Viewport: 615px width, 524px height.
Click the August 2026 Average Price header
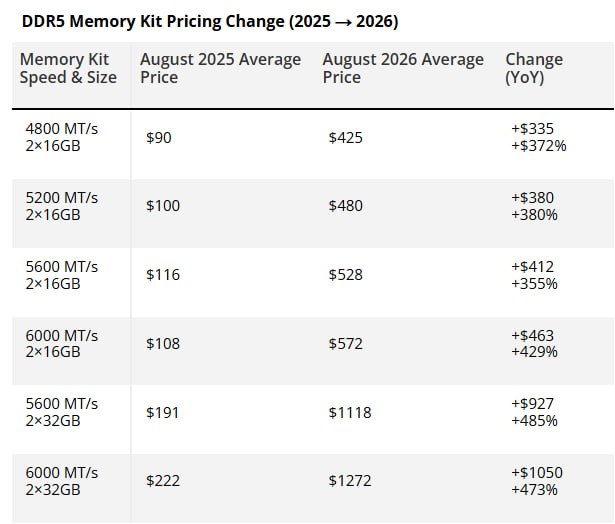click(x=403, y=68)
